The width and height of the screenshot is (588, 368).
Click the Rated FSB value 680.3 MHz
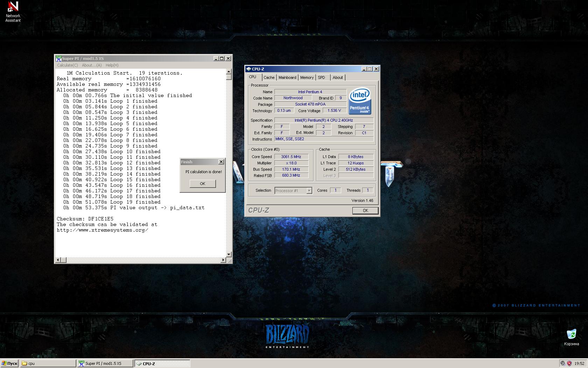coord(291,176)
